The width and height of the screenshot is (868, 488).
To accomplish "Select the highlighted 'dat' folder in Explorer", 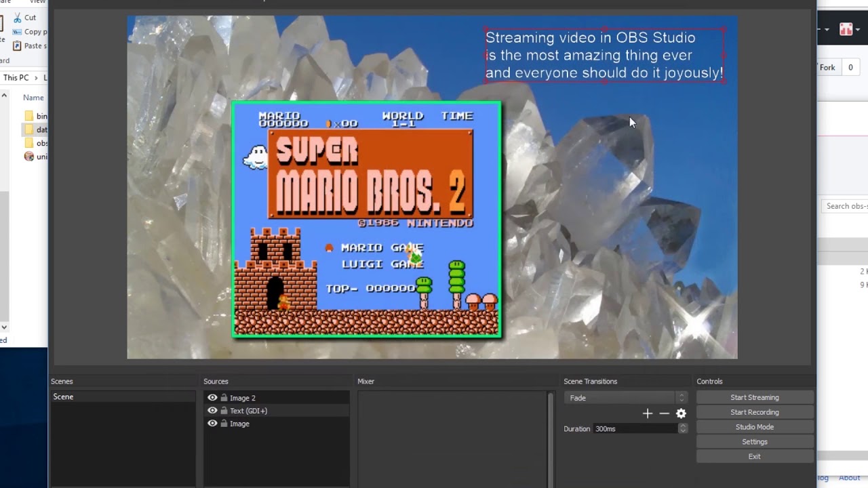I will point(35,129).
